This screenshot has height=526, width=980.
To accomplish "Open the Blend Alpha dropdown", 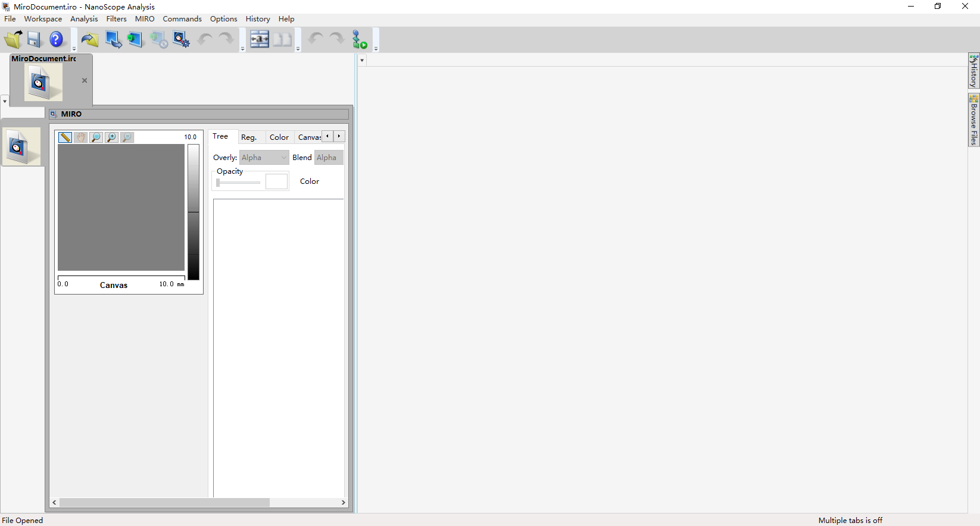I will 329,158.
